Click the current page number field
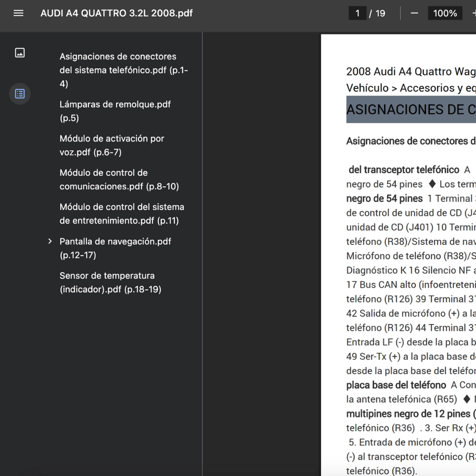 tap(357, 13)
